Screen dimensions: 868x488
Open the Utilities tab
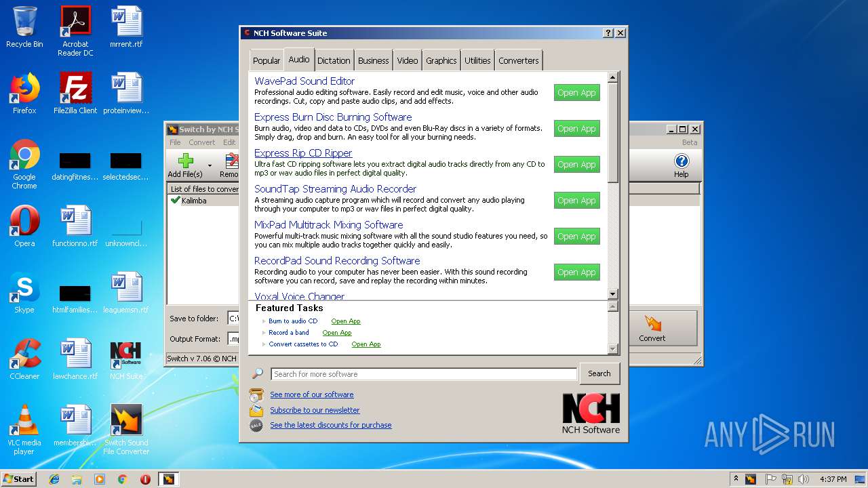coord(477,60)
